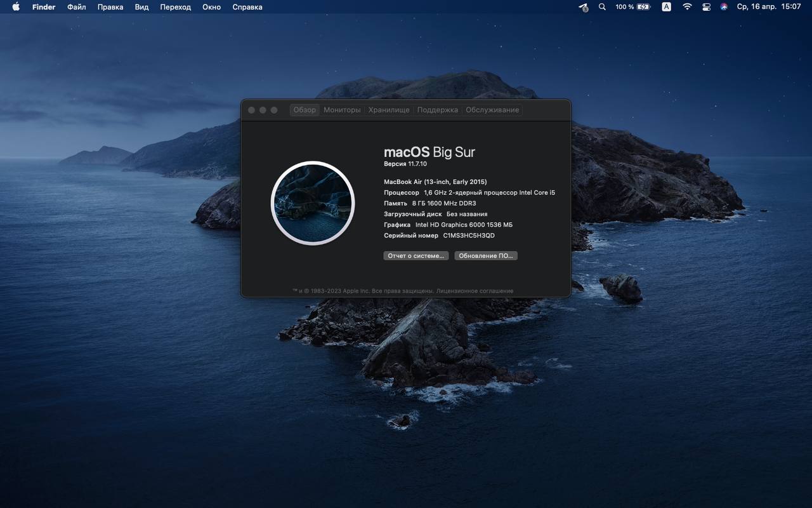The width and height of the screenshot is (812, 508).
Task: Click the battery charging icon
Action: [x=644, y=7]
